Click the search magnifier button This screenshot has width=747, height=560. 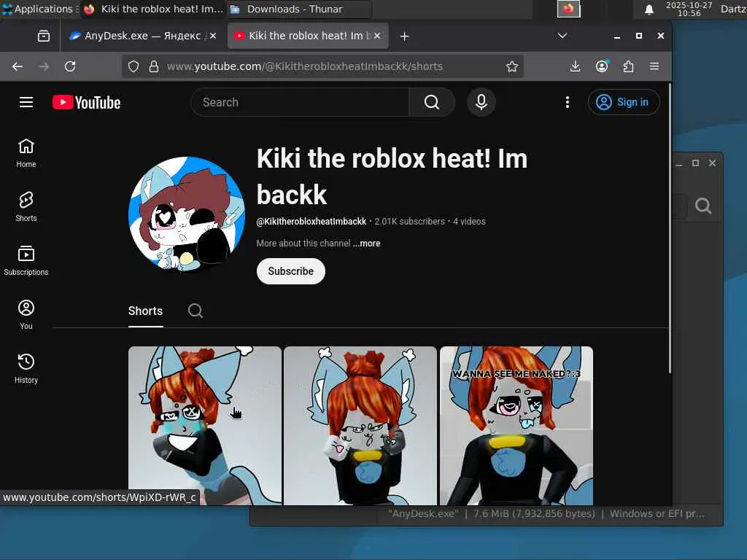pyautogui.click(x=432, y=102)
